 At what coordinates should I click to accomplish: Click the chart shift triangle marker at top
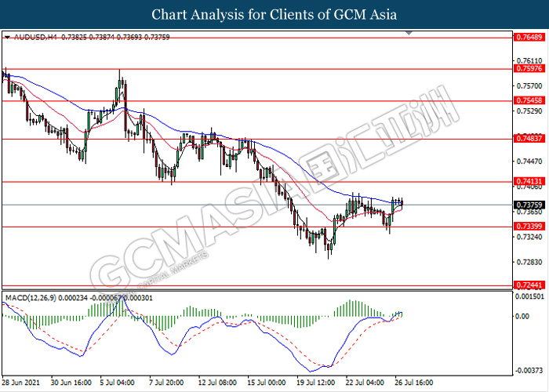coord(409,33)
